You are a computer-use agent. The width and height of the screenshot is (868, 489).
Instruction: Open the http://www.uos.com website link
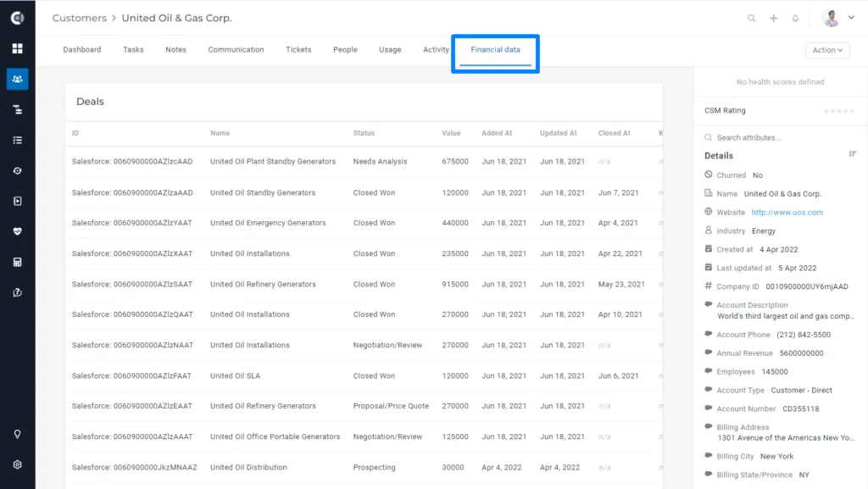787,213
